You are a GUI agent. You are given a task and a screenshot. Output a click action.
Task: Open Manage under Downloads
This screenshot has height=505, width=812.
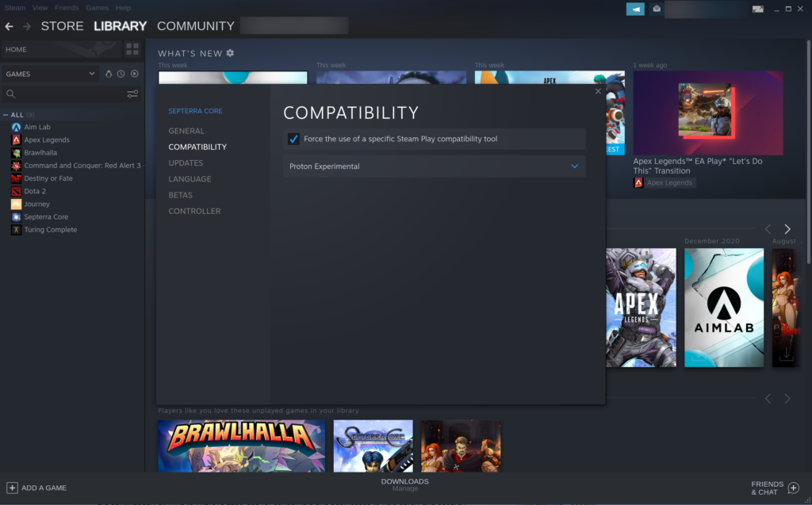[405, 489]
